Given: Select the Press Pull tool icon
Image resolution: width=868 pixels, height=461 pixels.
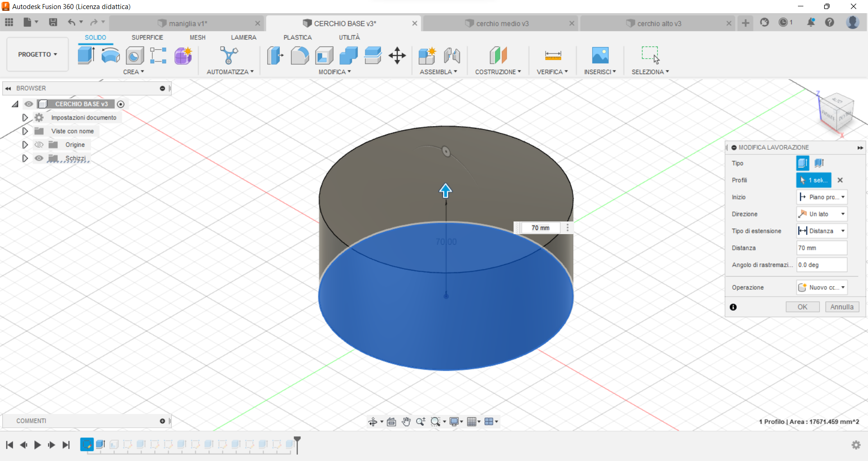Looking at the screenshot, I should pos(275,56).
